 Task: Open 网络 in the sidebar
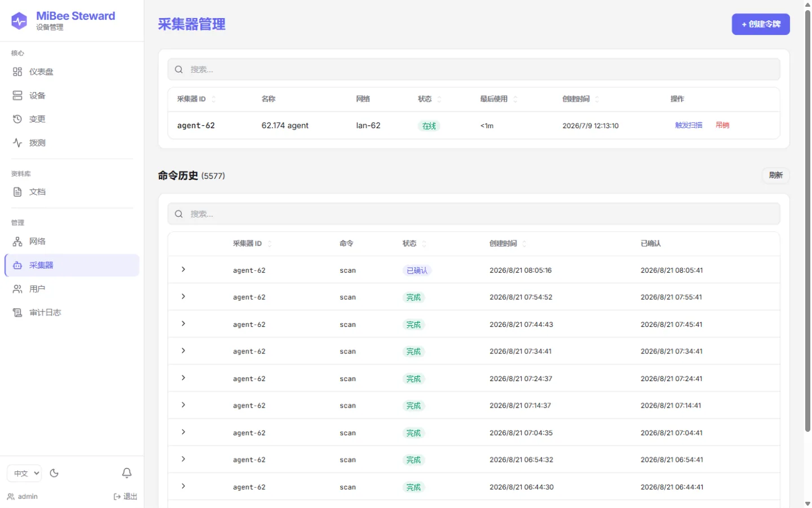coord(72,242)
